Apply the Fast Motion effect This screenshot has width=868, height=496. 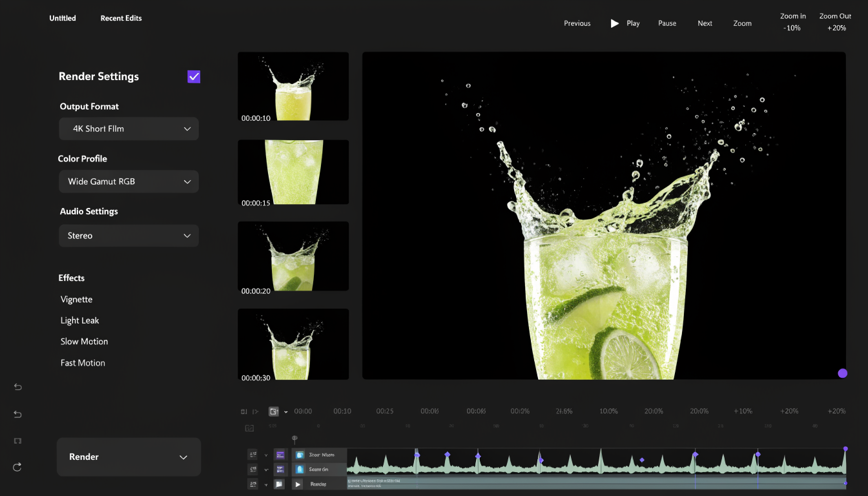tap(83, 363)
